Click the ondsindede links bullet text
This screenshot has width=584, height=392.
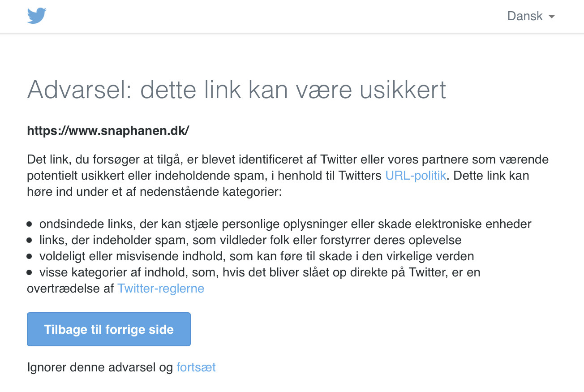click(285, 224)
